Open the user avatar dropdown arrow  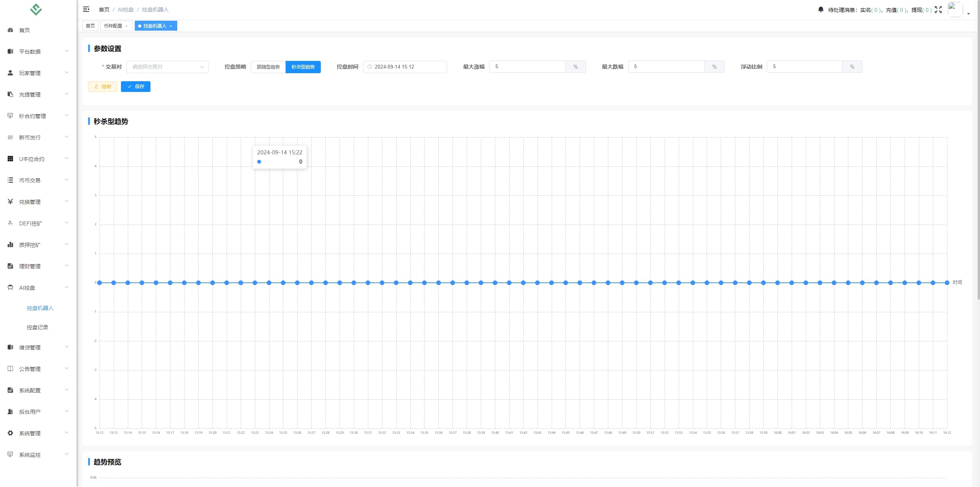969,13
